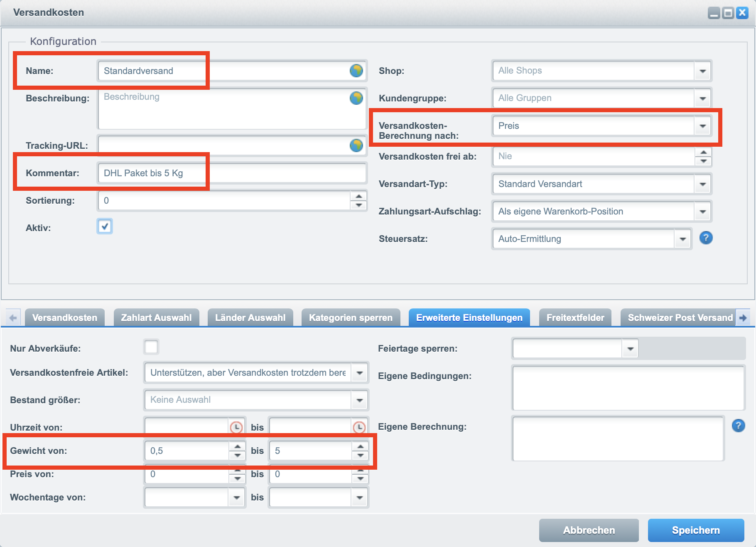Switch to Zahlart Auswahl tab
756x547 pixels.
[x=156, y=318]
